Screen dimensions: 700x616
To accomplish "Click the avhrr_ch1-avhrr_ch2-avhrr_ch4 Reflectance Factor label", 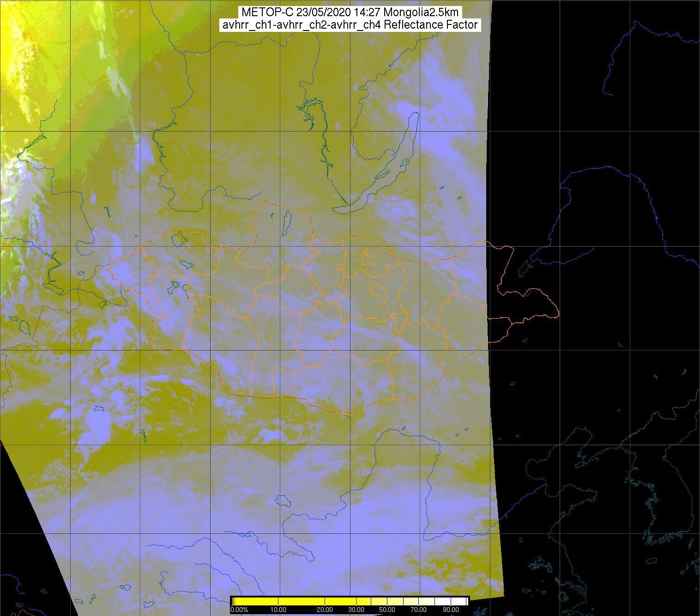I will click(350, 25).
